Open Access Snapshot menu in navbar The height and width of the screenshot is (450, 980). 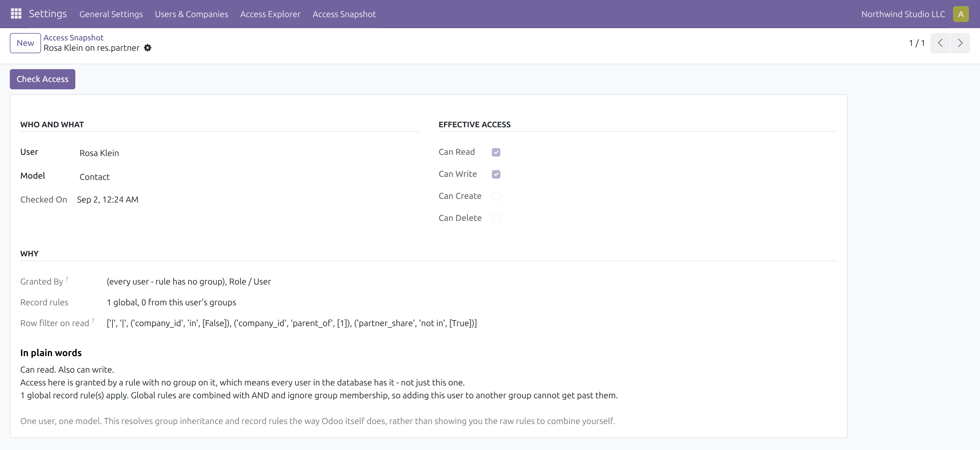click(x=344, y=14)
